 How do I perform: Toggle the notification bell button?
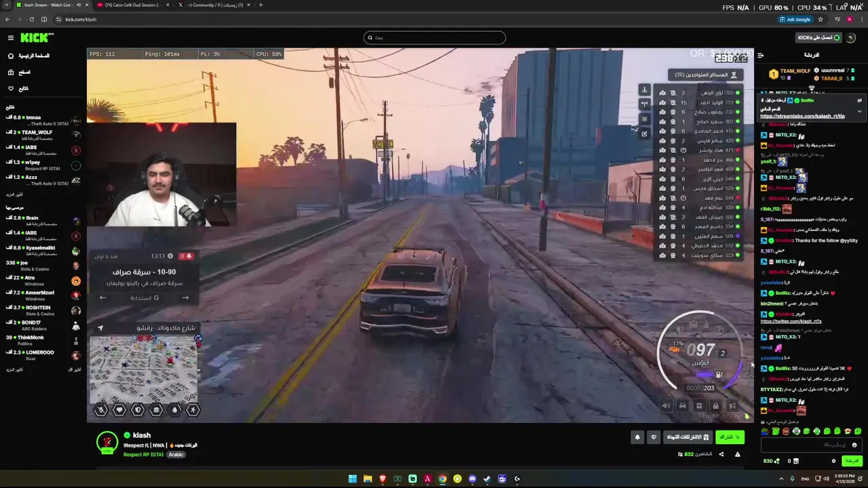click(637, 437)
